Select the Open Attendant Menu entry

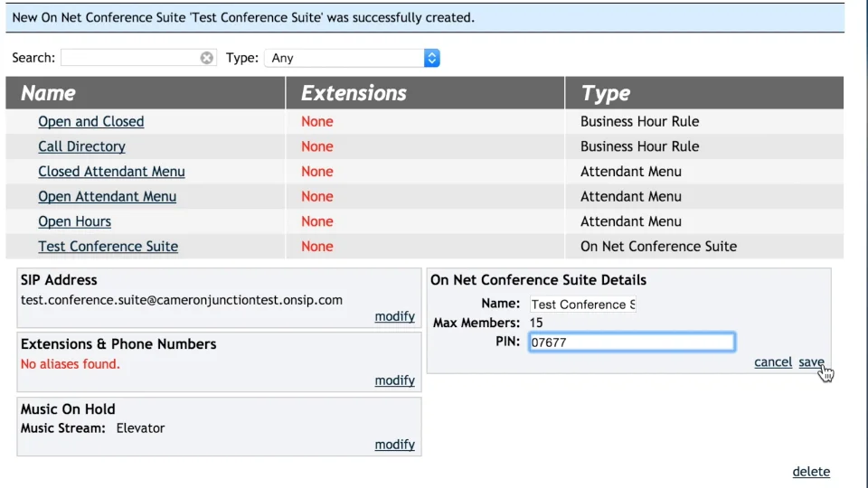click(107, 196)
